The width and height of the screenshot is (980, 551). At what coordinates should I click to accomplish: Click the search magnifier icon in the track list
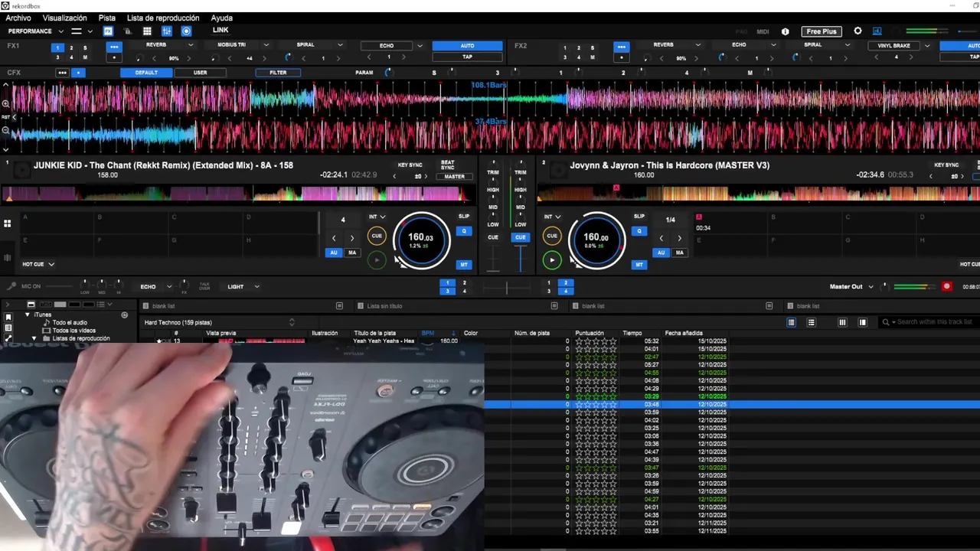coord(886,322)
